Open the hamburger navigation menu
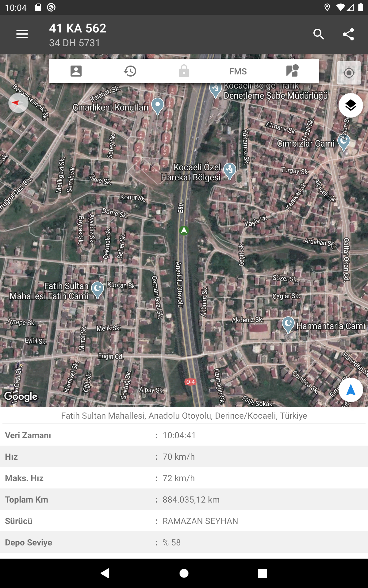Viewport: 368px width, 588px height. coord(22,34)
